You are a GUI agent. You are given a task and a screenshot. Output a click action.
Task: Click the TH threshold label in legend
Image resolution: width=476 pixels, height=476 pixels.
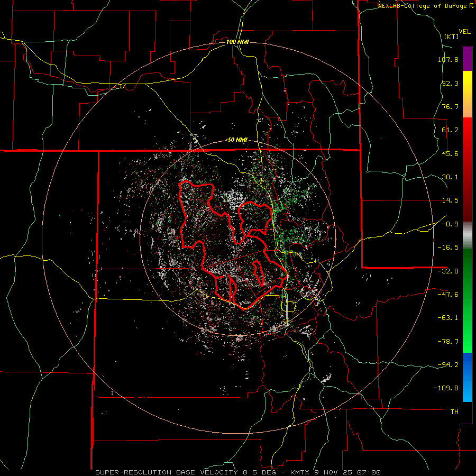(454, 412)
